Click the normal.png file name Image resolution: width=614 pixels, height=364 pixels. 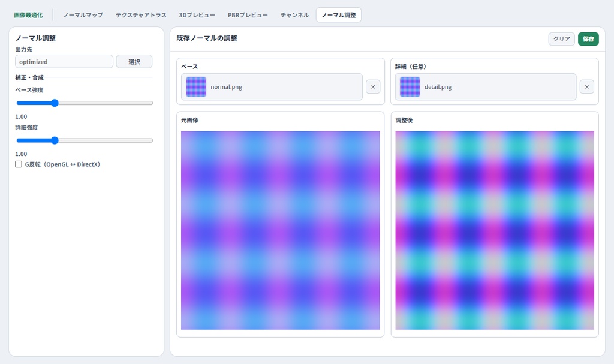coord(226,87)
